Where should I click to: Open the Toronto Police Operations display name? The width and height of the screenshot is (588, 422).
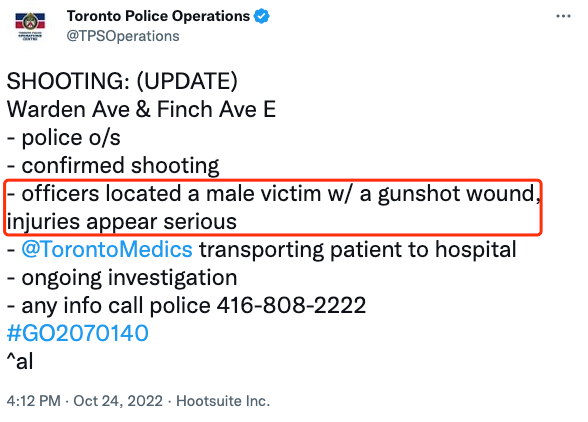[158, 16]
